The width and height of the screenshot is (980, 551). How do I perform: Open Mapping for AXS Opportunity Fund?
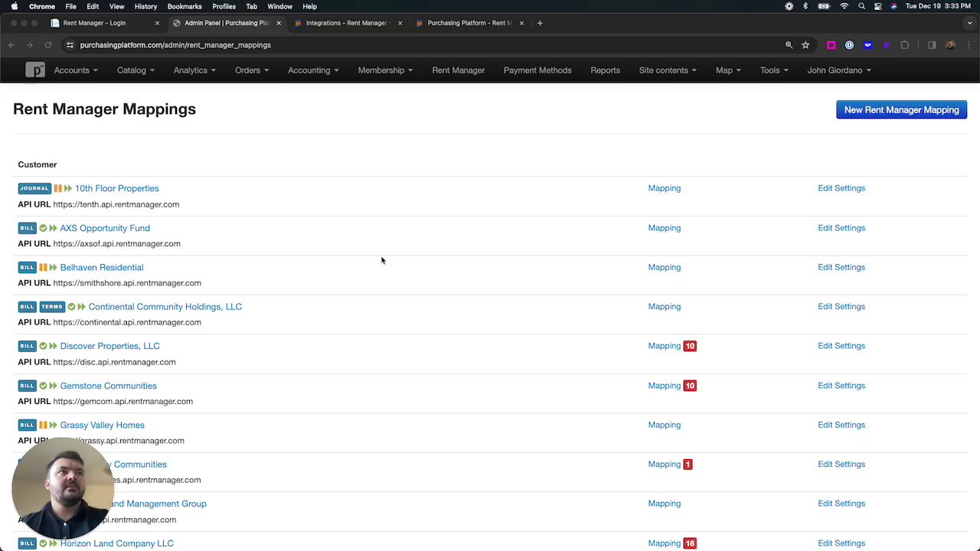(664, 228)
